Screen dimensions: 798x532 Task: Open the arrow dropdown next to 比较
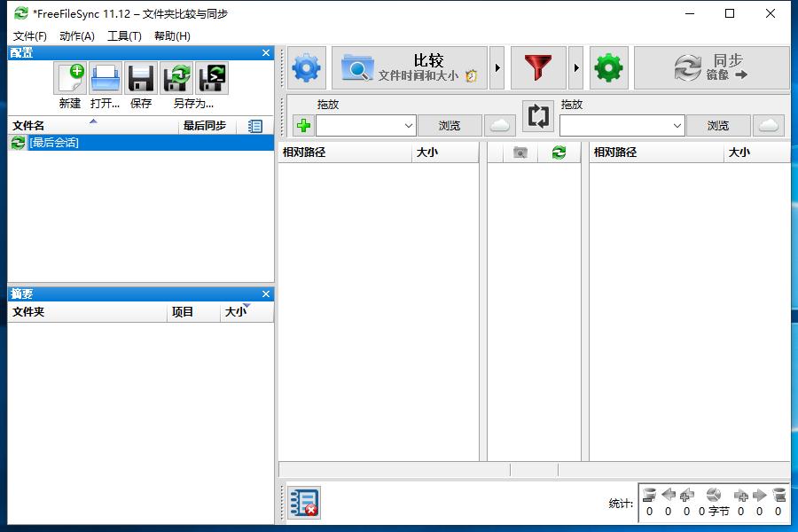click(x=497, y=67)
